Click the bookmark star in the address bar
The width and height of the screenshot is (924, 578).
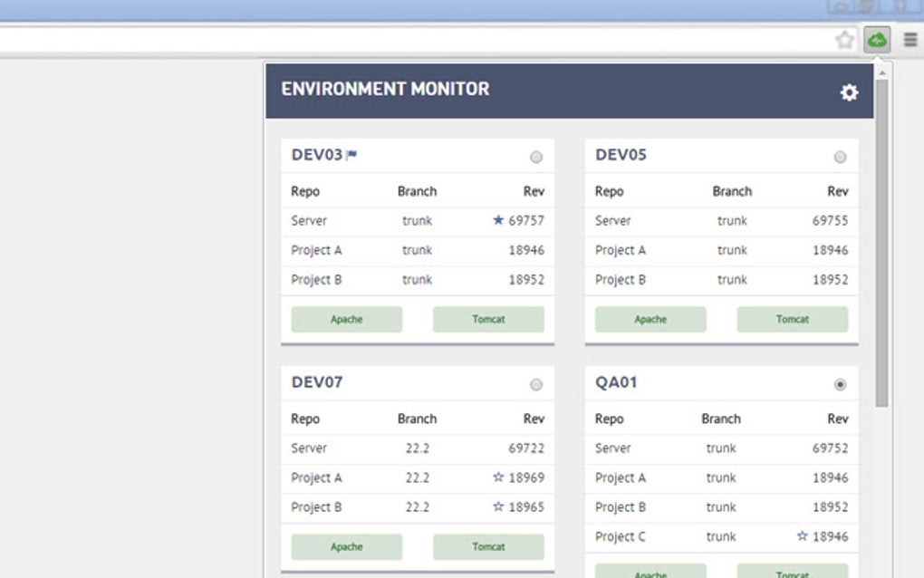(x=842, y=39)
